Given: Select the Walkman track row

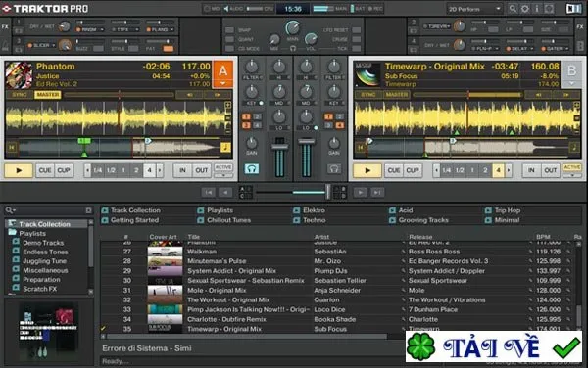Looking at the screenshot, I should pyautogui.click(x=337, y=252).
